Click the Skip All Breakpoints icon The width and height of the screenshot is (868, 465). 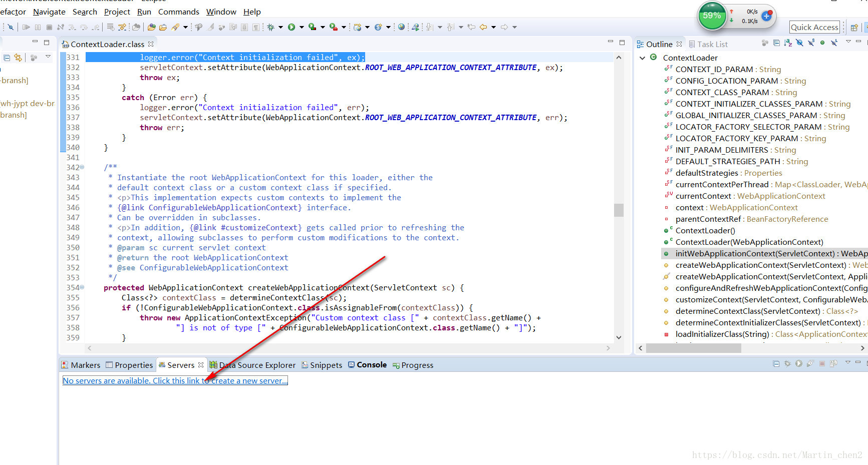coord(11,27)
